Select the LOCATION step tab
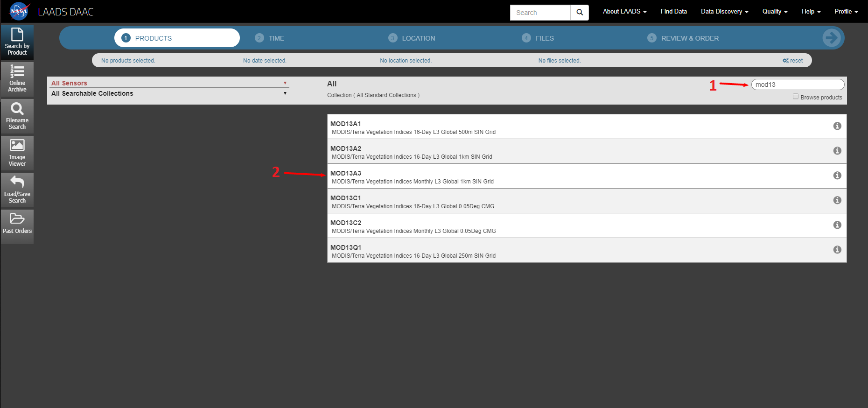Screen dimensions: 868x408 [412, 38]
